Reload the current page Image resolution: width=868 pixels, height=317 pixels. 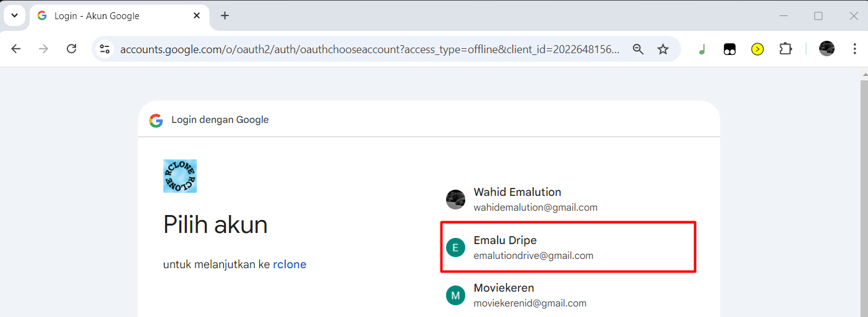click(x=71, y=49)
